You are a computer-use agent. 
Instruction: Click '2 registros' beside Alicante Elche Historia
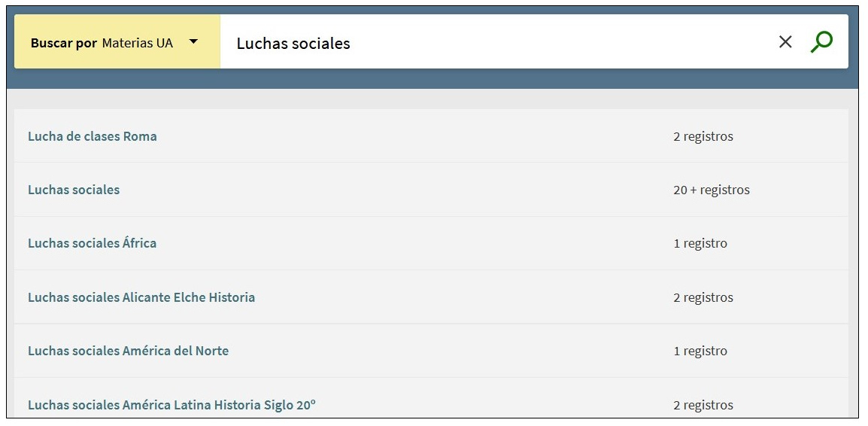(703, 297)
